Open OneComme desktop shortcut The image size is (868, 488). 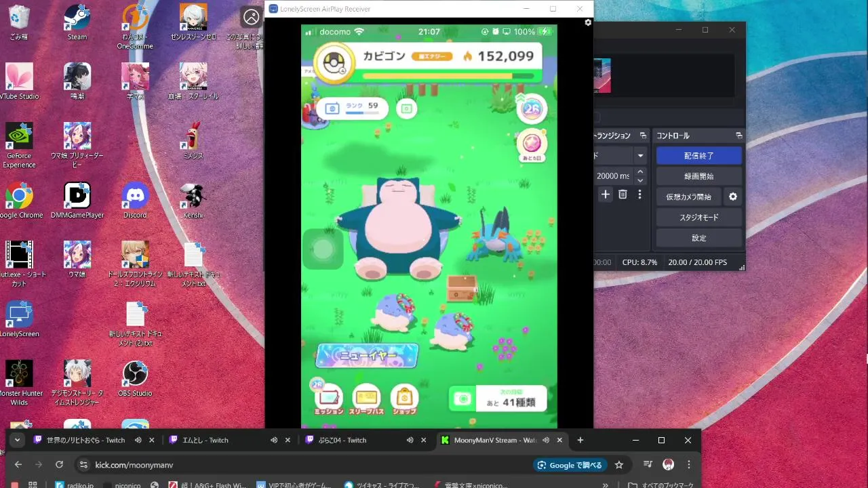click(135, 27)
